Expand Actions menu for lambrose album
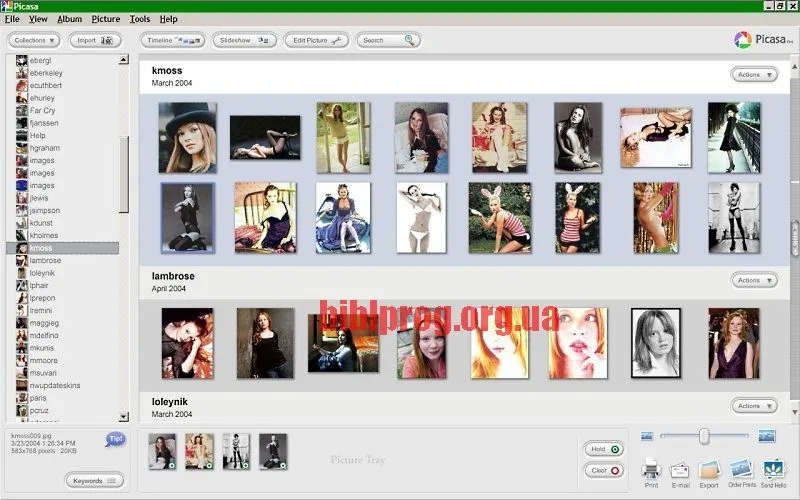Viewport: 800px width, 500px height. [x=754, y=281]
